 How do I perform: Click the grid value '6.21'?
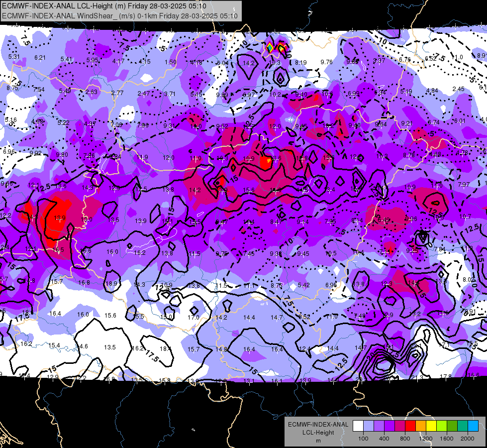pos(40,58)
